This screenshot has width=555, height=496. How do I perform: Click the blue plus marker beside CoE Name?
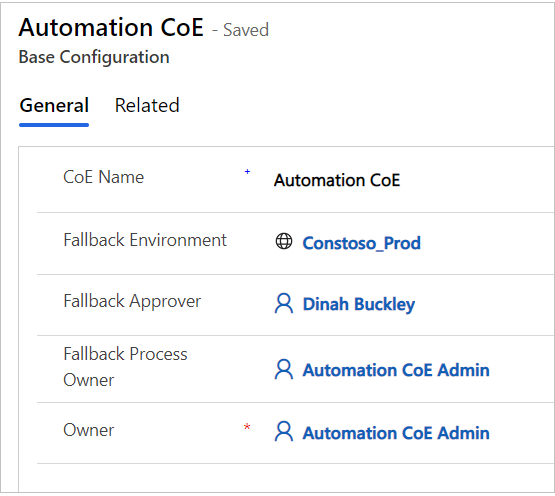coord(247,171)
